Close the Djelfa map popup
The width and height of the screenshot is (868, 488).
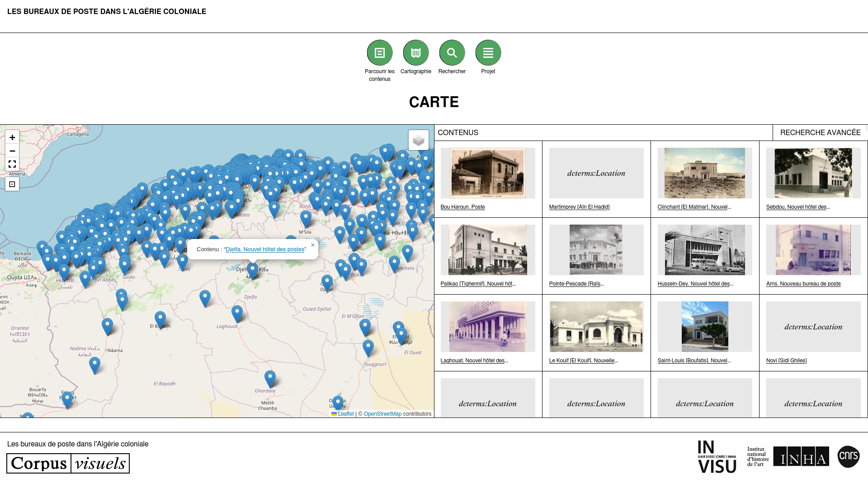tap(312, 245)
